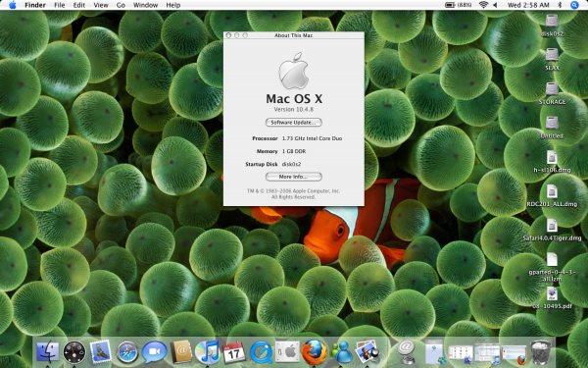The height and width of the screenshot is (368, 588).
Task: Launch Firefox from the Dock
Action: [x=315, y=352]
